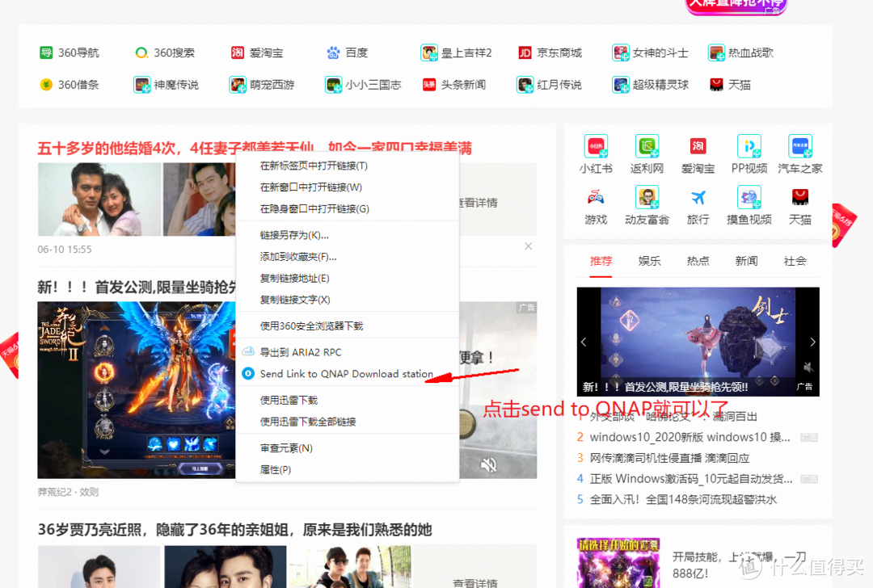
Task: Select 属性(P) menu entry
Action: point(348,470)
